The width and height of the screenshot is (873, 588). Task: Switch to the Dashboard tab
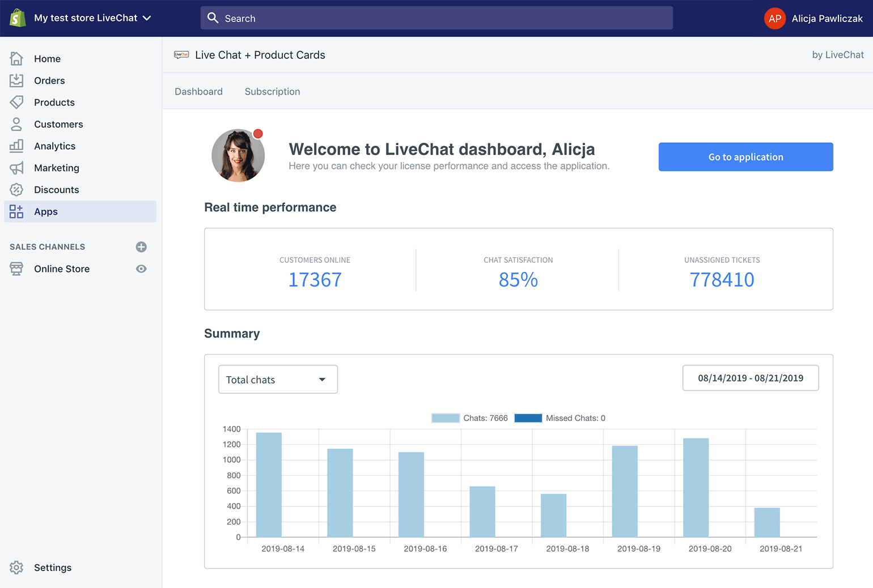point(198,91)
